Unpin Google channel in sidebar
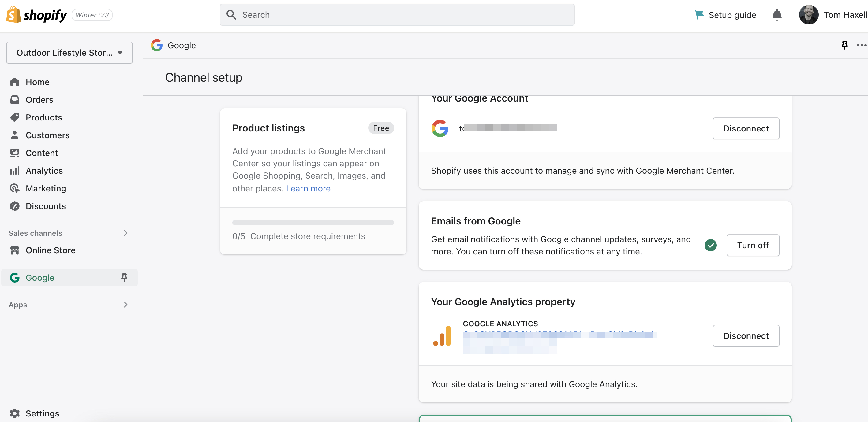Screen dimensions: 868x422 124,278
